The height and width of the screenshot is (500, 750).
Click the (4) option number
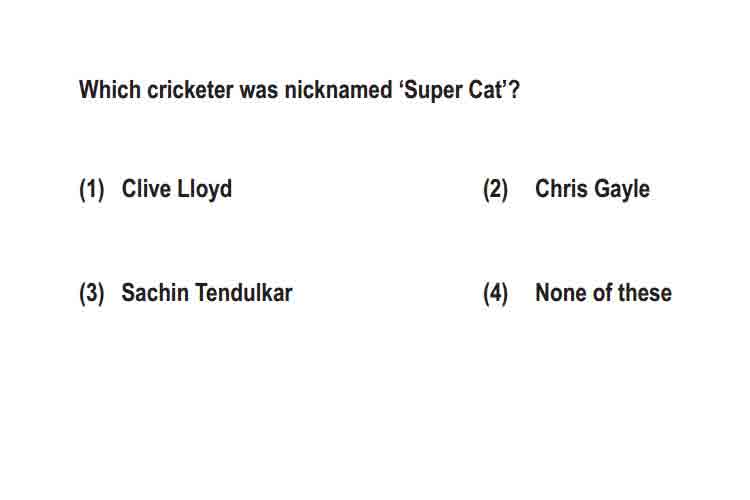[x=496, y=293]
